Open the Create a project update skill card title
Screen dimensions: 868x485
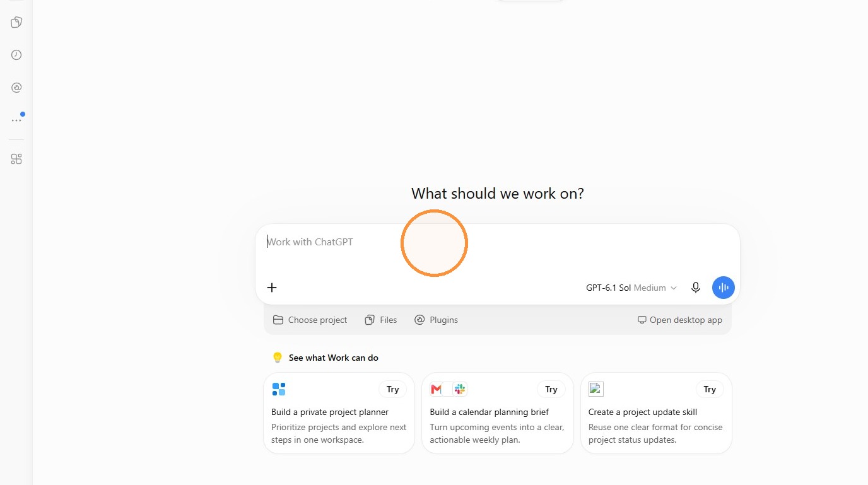643,412
